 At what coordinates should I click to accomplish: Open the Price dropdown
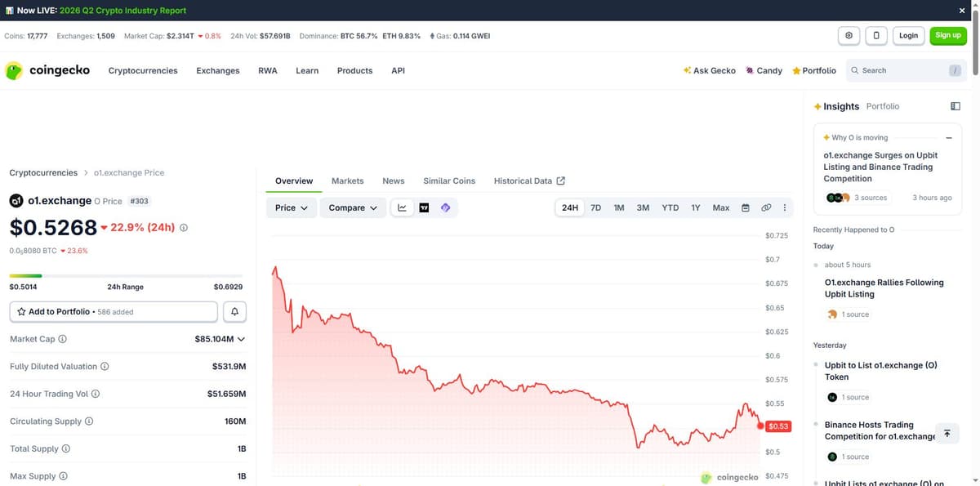292,207
